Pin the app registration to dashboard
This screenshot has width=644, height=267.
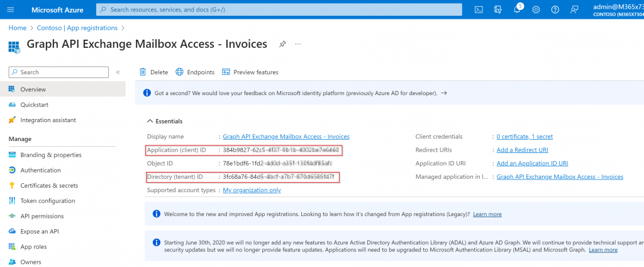(x=282, y=44)
